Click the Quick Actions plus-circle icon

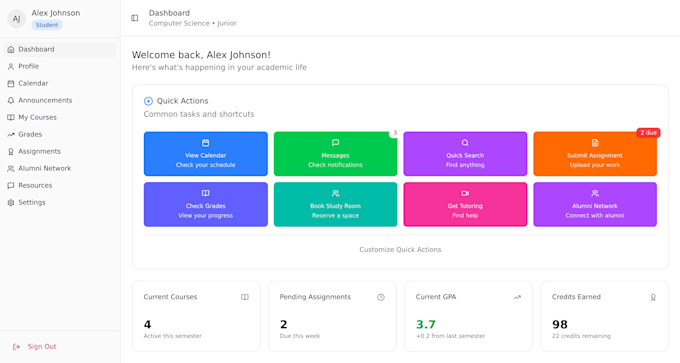pos(148,101)
